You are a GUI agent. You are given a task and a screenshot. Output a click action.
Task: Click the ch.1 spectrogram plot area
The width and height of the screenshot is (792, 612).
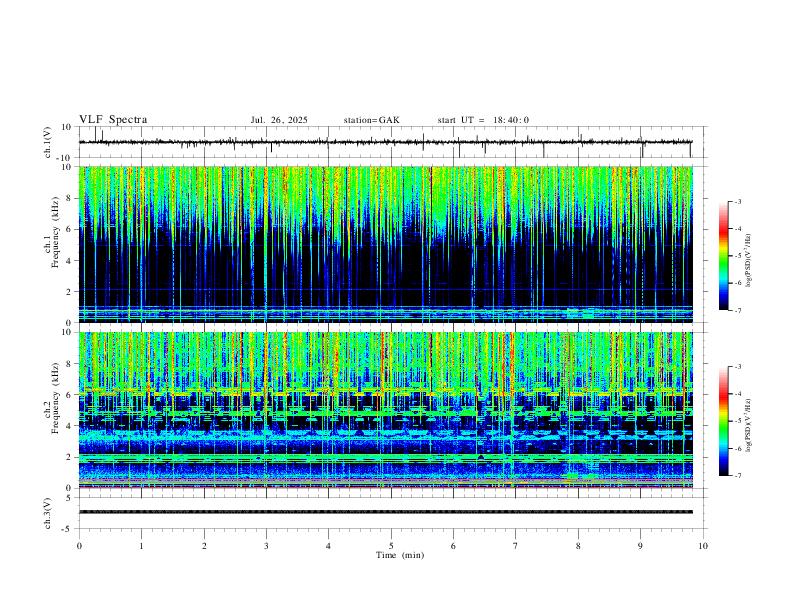coord(385,244)
